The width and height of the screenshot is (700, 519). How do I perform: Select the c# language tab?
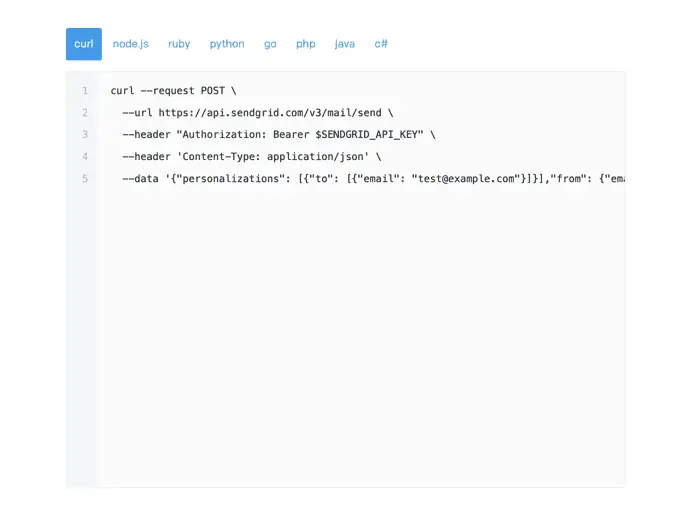click(x=381, y=44)
